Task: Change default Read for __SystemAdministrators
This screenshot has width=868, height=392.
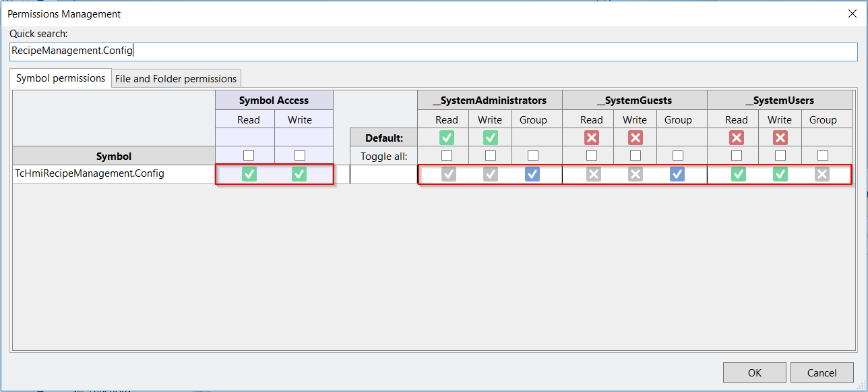Action: (447, 138)
